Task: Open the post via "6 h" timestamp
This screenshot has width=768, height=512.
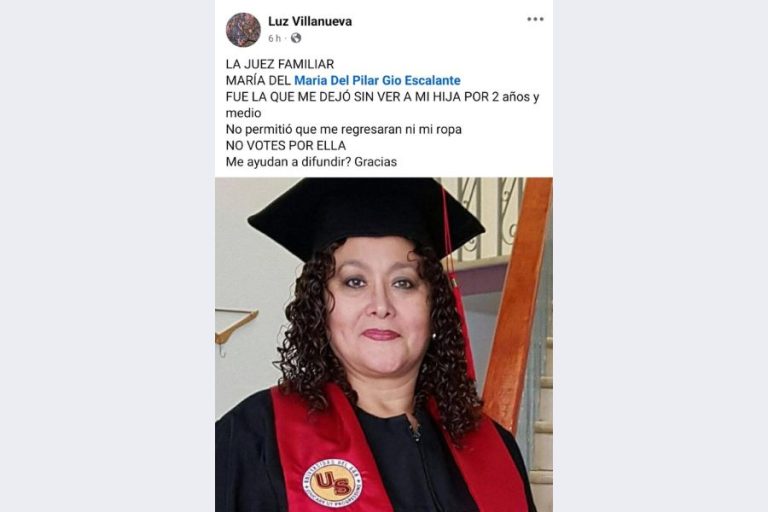Action: [274, 38]
